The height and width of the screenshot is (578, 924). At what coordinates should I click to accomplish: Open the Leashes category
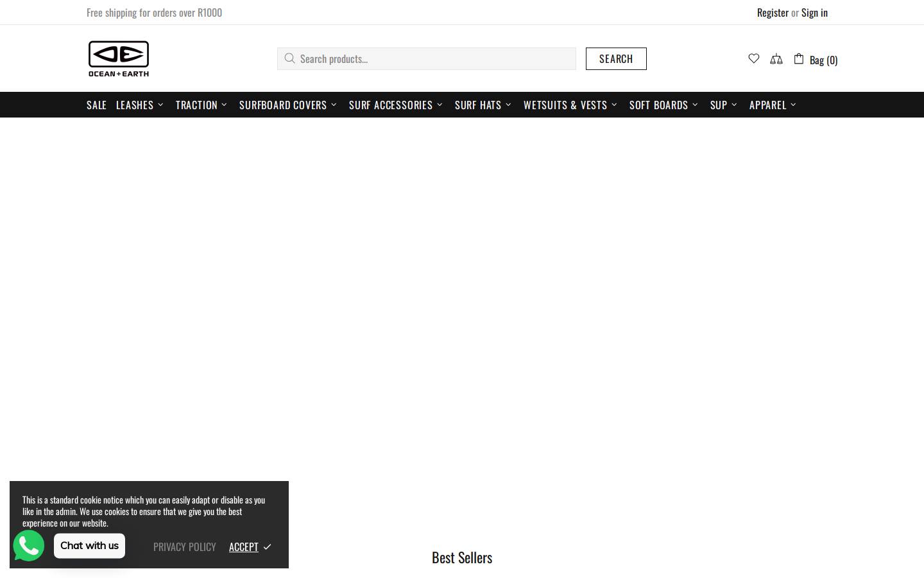pyautogui.click(x=135, y=105)
